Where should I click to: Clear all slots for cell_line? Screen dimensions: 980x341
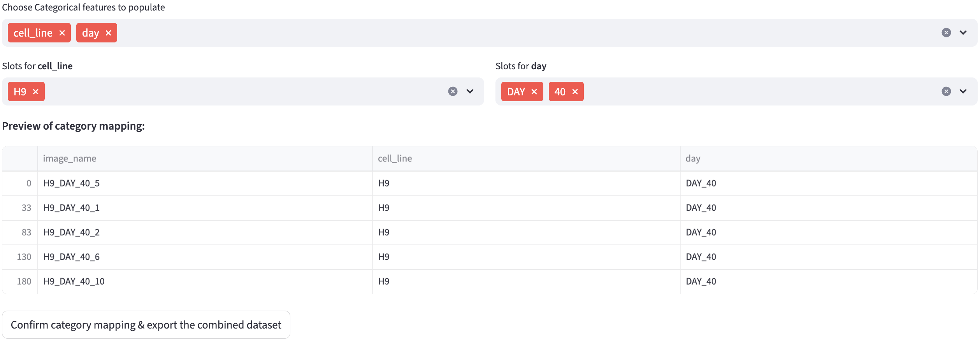pos(453,91)
